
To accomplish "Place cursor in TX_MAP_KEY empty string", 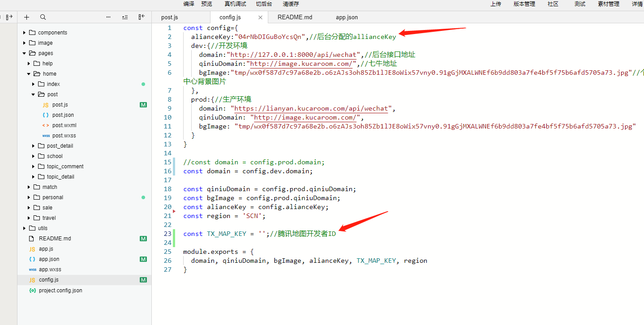I will coord(262,234).
